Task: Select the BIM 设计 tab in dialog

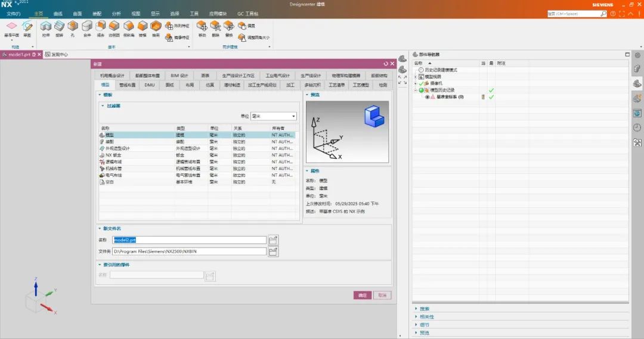Action: click(179, 76)
